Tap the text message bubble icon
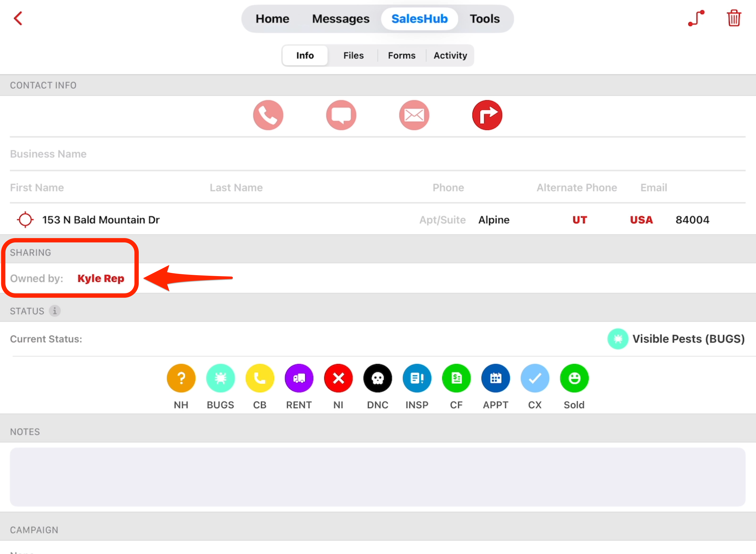Image resolution: width=756 pixels, height=554 pixels. (x=341, y=115)
